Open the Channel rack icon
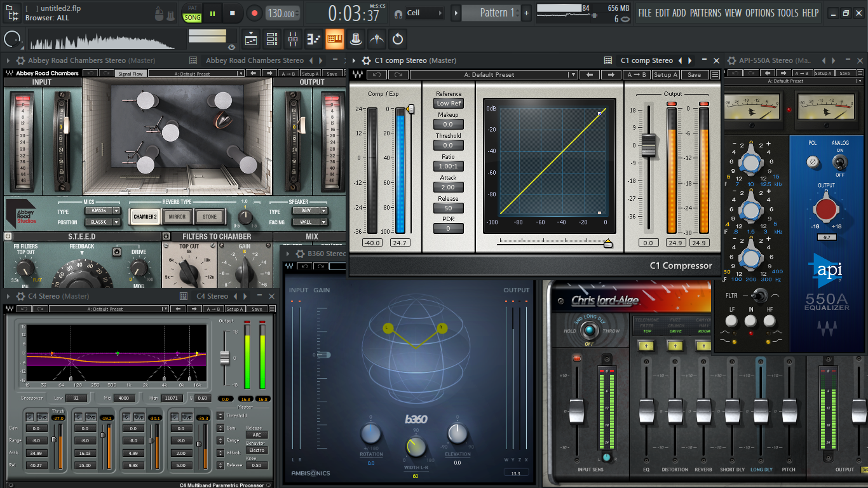The width and height of the screenshot is (868, 488). pos(272,39)
